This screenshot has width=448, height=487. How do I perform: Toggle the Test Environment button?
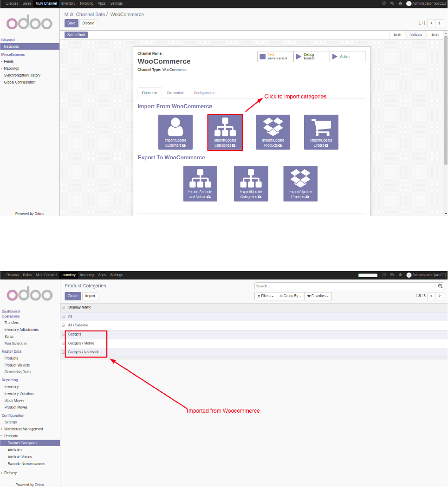pos(275,57)
